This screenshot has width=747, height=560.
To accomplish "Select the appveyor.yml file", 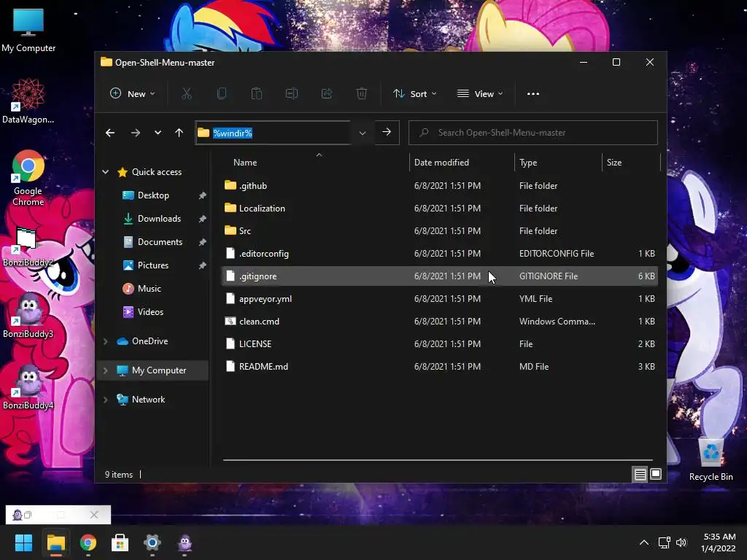I will tap(440, 298).
